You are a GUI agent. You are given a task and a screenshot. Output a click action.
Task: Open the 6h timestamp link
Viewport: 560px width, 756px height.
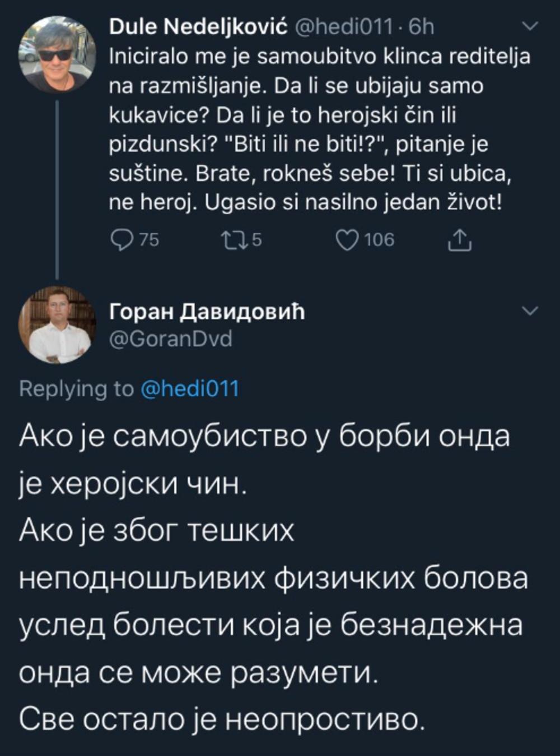coord(421,26)
